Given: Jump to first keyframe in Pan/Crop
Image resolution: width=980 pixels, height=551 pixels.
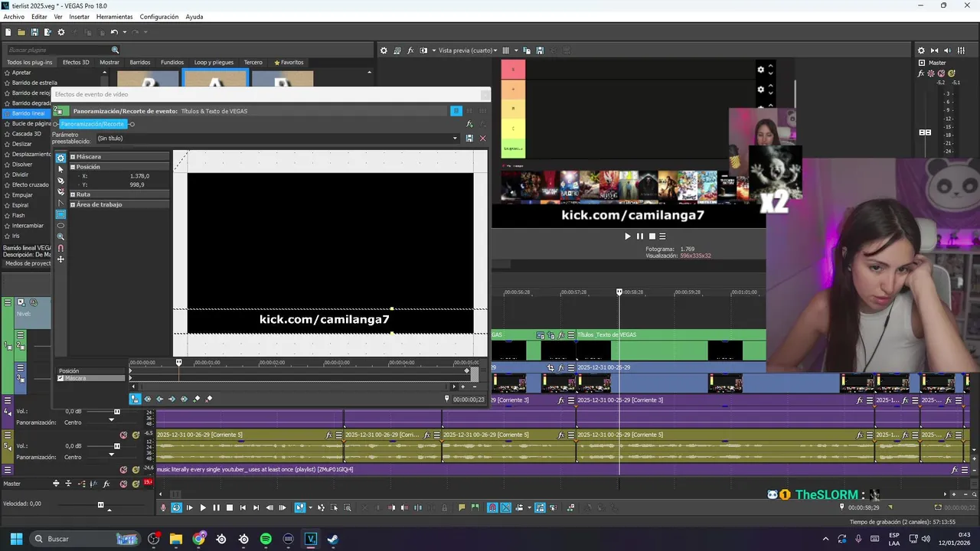Looking at the screenshot, I should [x=148, y=399].
